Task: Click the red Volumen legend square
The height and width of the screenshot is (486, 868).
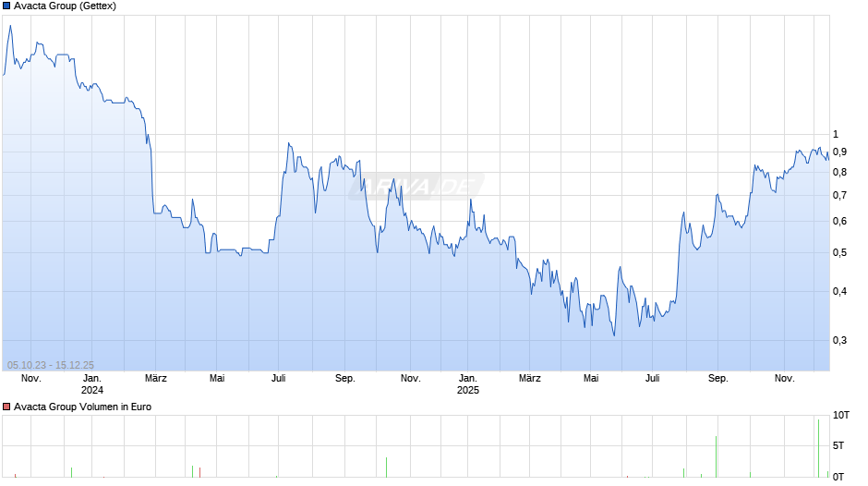Action: (6, 407)
